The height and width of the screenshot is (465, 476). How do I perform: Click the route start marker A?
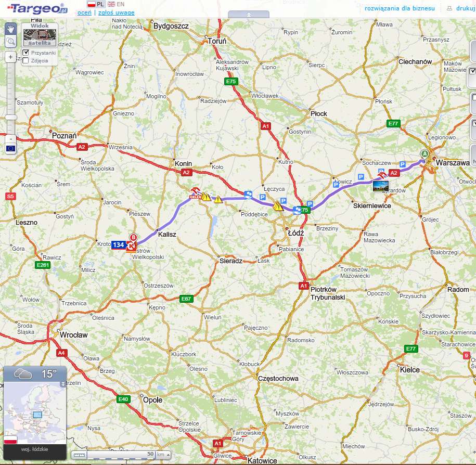click(x=424, y=154)
